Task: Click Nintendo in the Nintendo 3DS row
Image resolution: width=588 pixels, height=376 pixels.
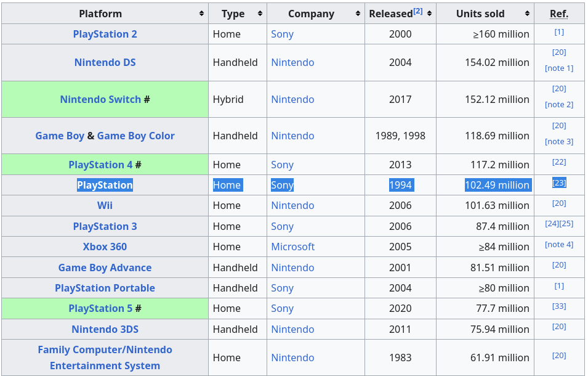Action: [x=293, y=330]
